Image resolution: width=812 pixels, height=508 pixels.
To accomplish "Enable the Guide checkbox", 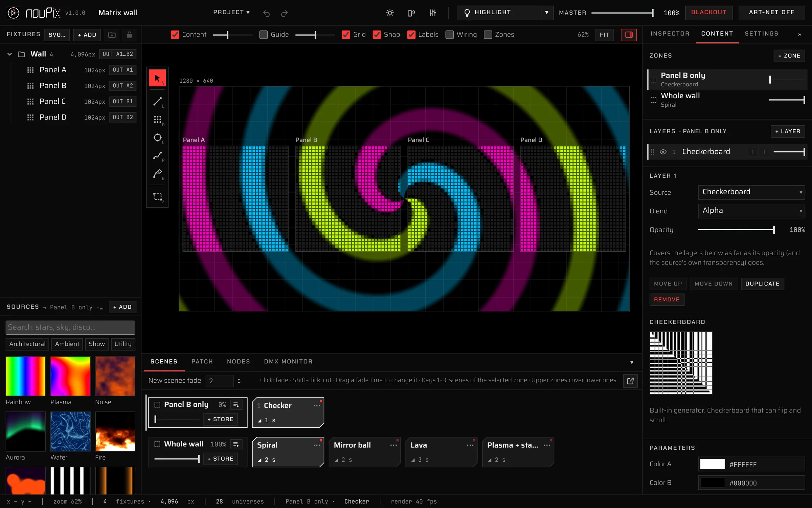I will (x=264, y=35).
